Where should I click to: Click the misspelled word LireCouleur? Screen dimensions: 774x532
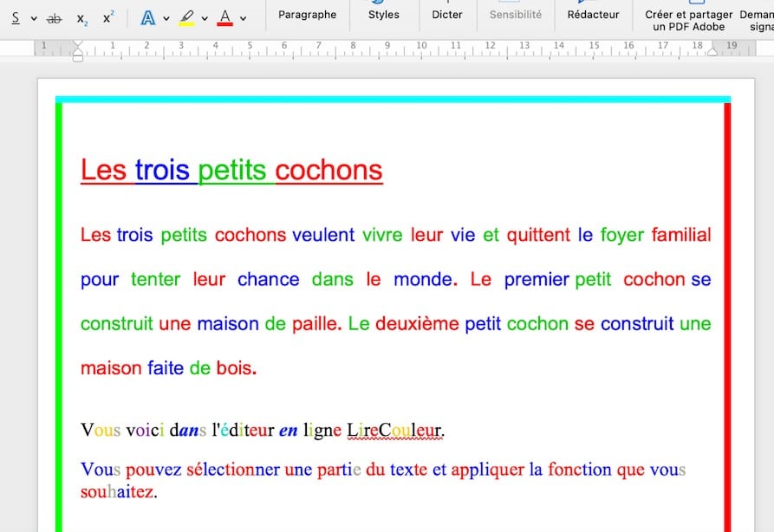point(394,430)
